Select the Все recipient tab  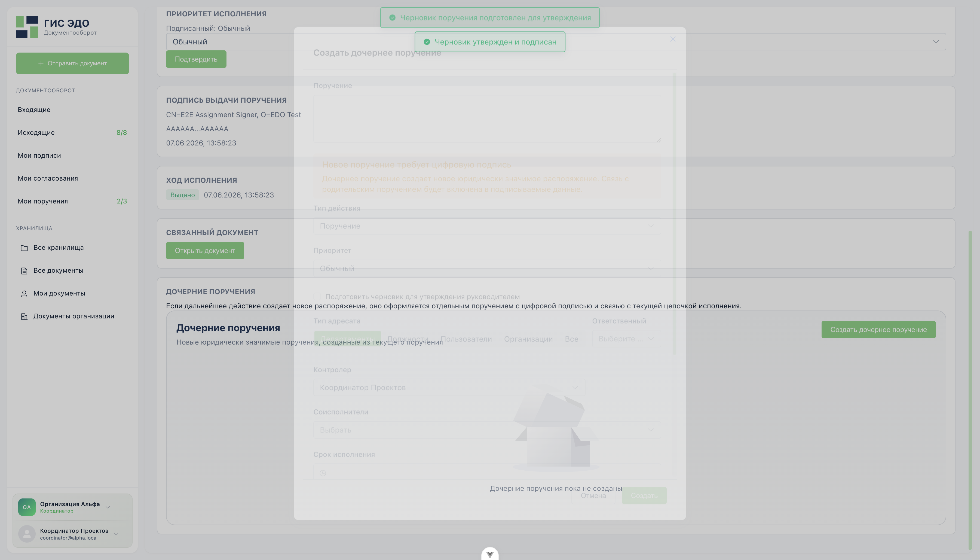[571, 339]
